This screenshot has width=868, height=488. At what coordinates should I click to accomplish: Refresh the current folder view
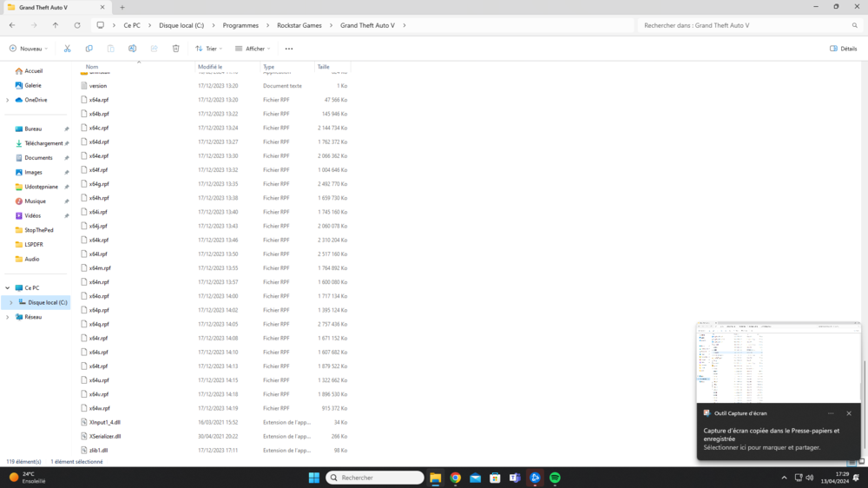pos(77,25)
